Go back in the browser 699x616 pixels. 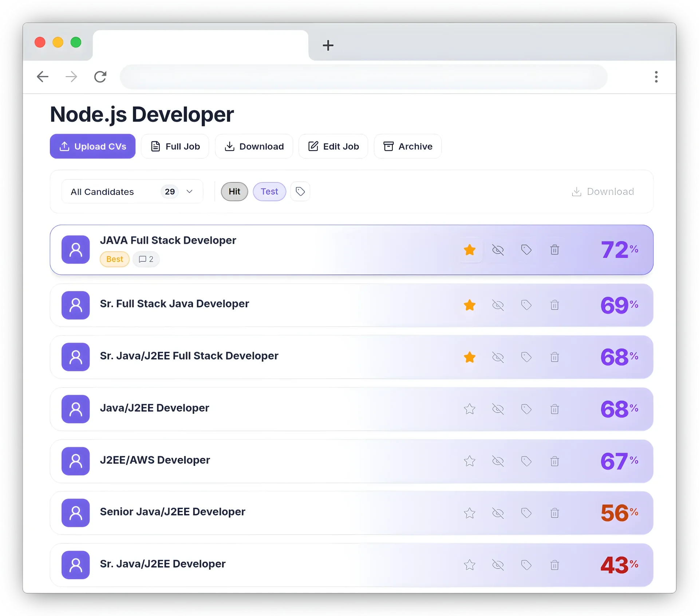tap(43, 77)
